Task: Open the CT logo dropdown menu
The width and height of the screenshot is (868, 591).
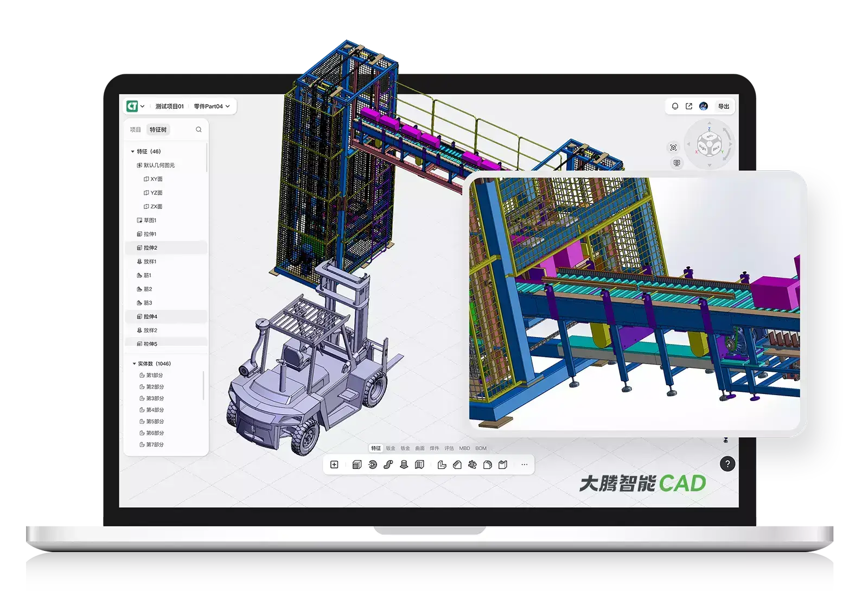Action: 136,106
